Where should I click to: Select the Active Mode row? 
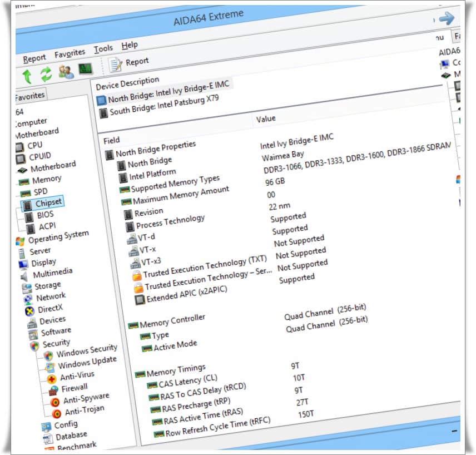(x=170, y=347)
